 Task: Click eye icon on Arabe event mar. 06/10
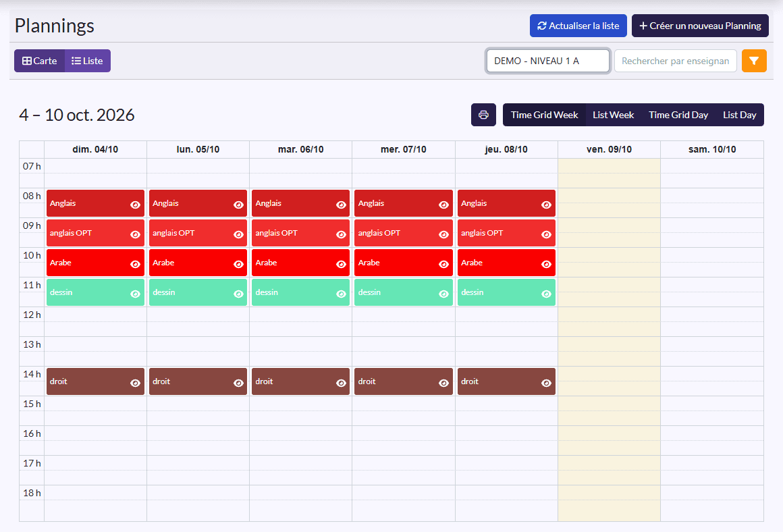pyautogui.click(x=341, y=264)
